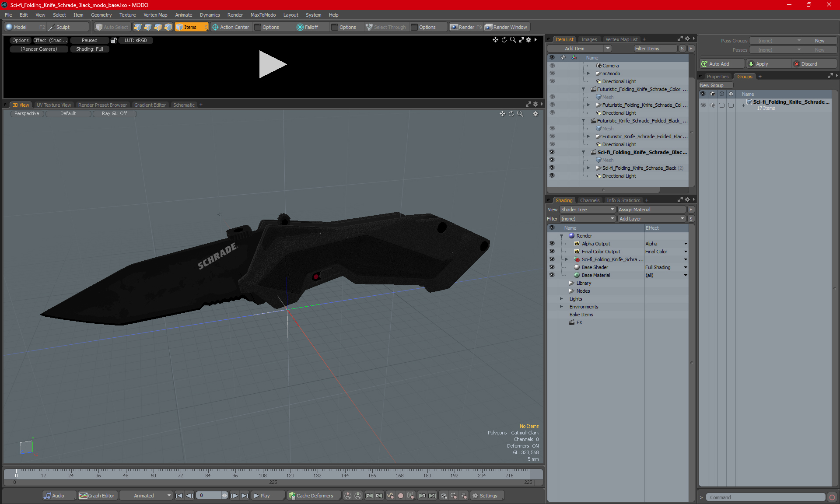The height and width of the screenshot is (504, 840).
Task: Switch to Images tab
Action: coord(589,39)
